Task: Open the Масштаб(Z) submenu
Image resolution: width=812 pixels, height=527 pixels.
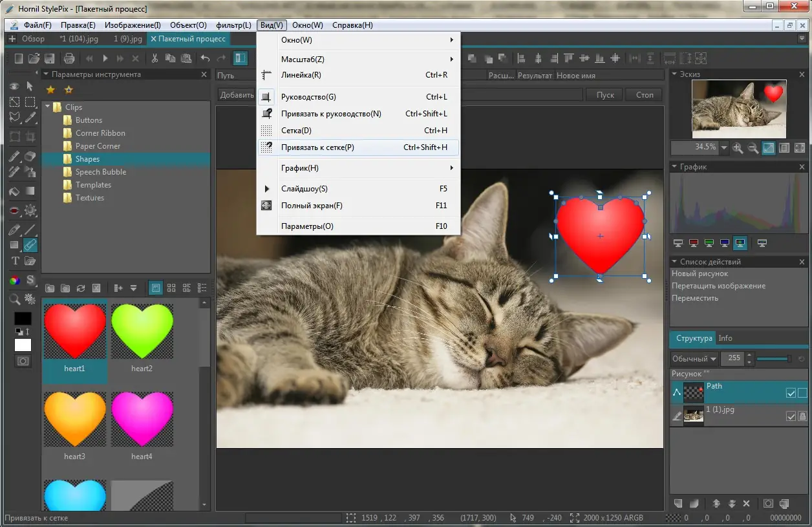Action: pos(358,59)
